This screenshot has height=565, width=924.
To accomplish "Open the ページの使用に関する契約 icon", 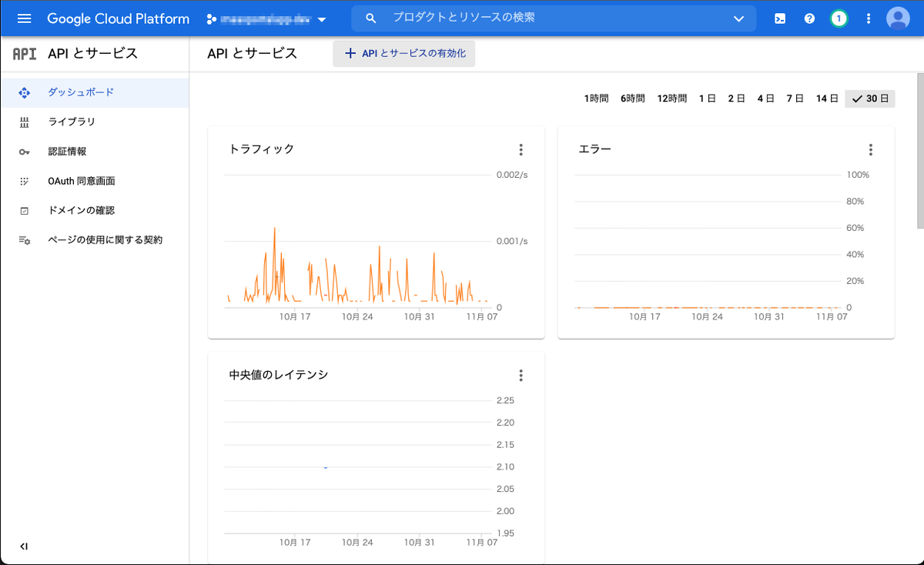I will pos(26,239).
